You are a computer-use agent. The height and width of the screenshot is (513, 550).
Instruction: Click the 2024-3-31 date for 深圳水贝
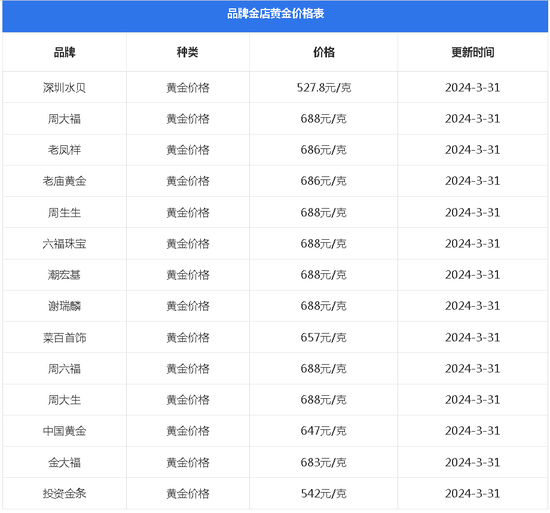(473, 88)
